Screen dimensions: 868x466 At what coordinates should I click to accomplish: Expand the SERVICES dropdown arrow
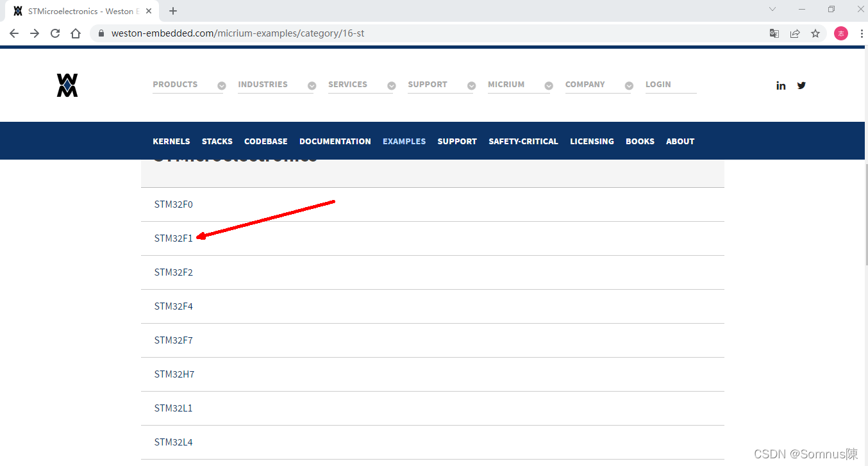pos(391,85)
